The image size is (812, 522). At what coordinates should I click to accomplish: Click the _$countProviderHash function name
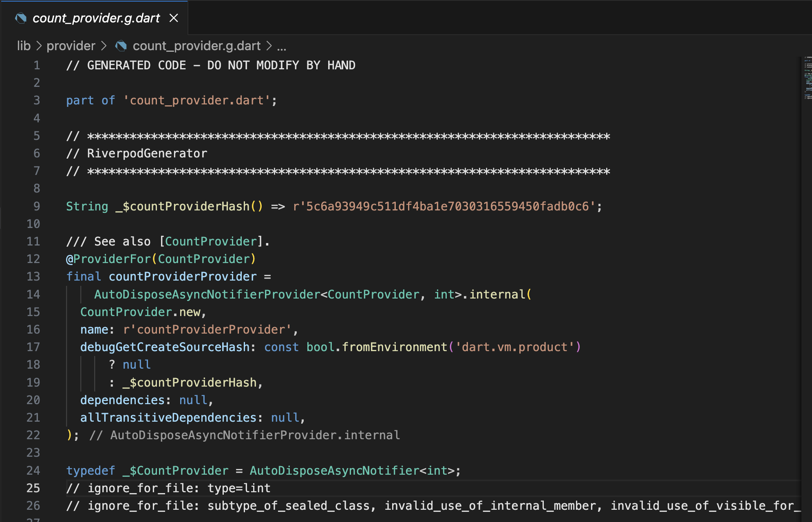tap(183, 206)
